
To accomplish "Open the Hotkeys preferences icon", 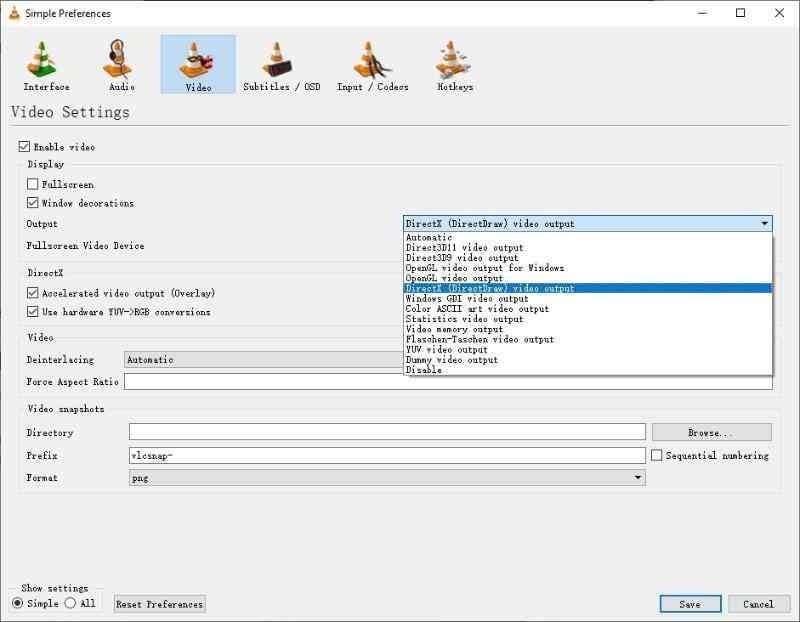I will pos(453,60).
